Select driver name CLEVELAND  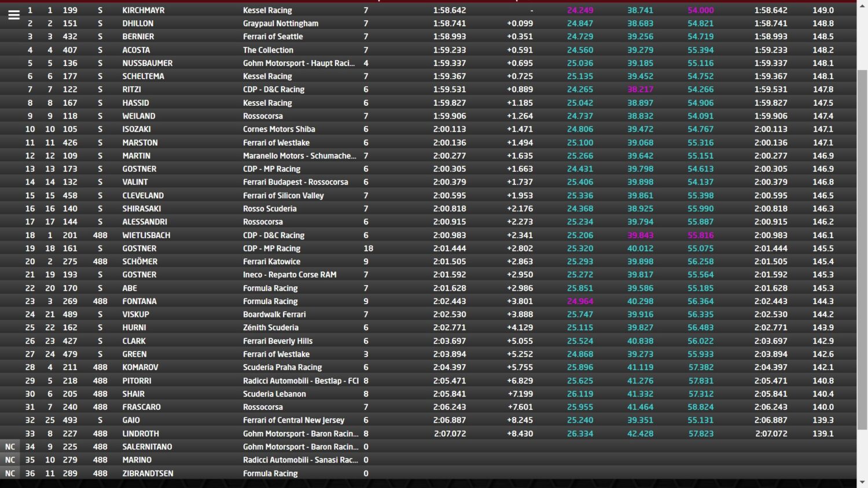(143, 195)
